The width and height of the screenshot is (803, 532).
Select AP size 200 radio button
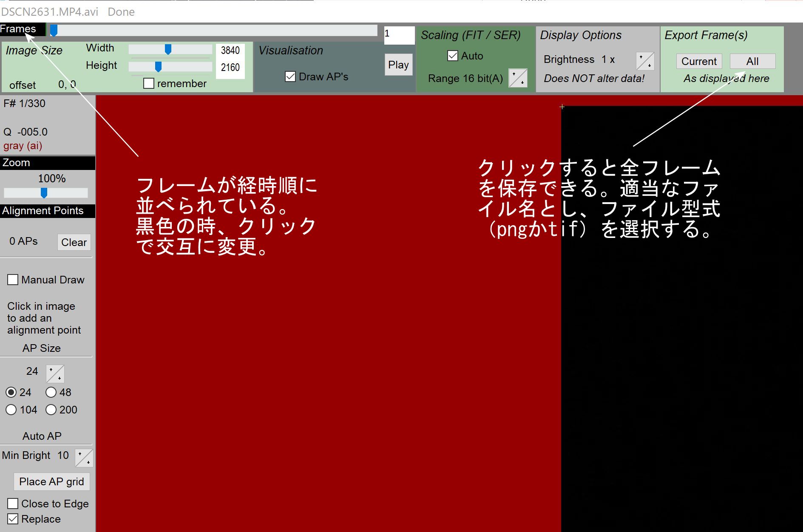tap(51, 410)
